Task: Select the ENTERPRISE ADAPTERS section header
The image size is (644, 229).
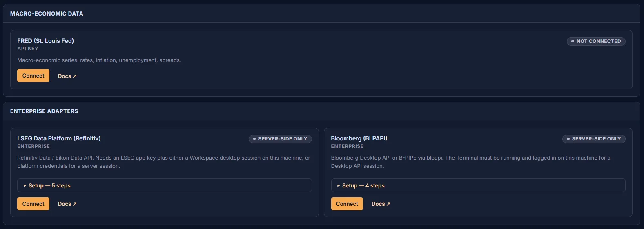Action: (x=44, y=111)
